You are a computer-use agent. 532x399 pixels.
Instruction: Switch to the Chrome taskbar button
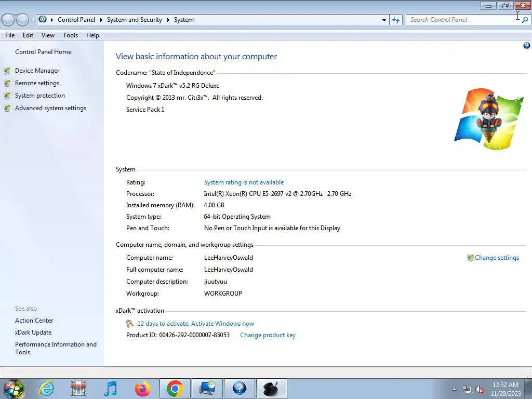coord(175,389)
